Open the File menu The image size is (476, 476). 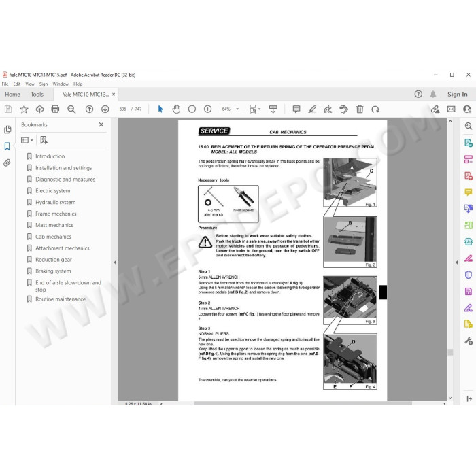(5, 84)
